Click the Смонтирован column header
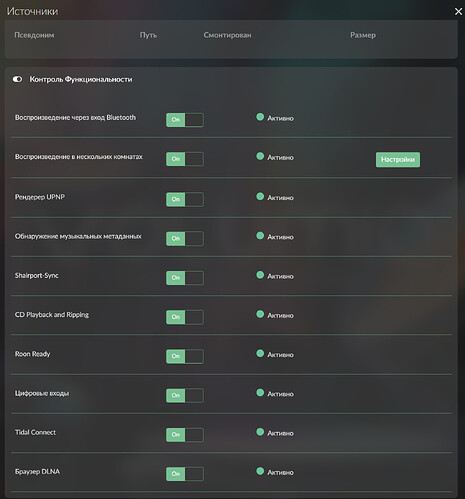This screenshot has height=499, width=465. coord(227,35)
